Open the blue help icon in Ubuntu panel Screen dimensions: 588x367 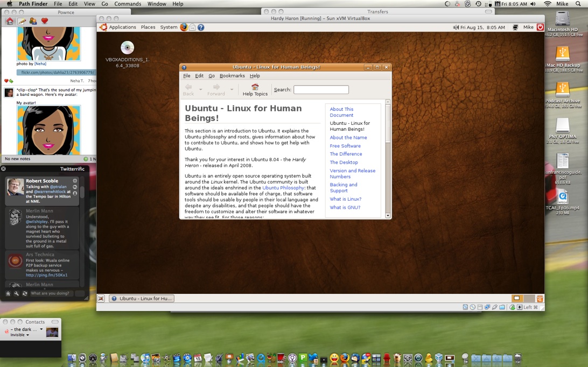[201, 27]
